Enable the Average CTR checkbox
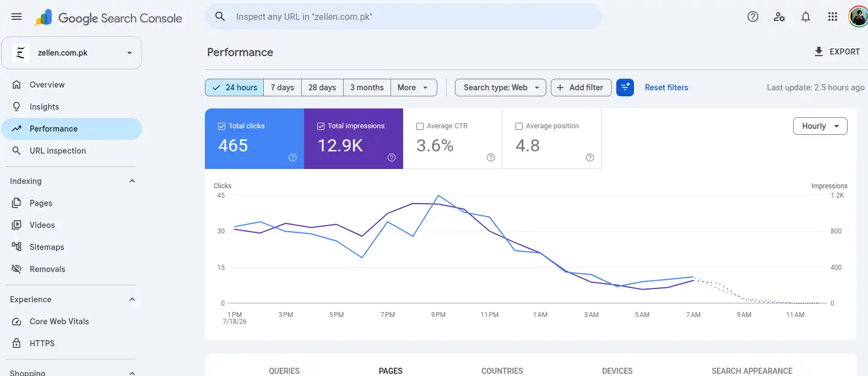The image size is (868, 376). point(420,126)
